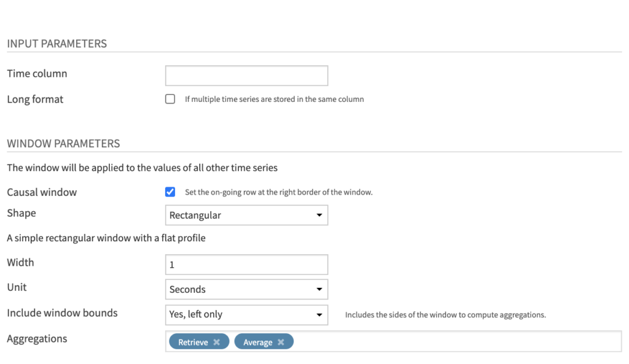Click the INPUT PARAMETERS section header

57,44
